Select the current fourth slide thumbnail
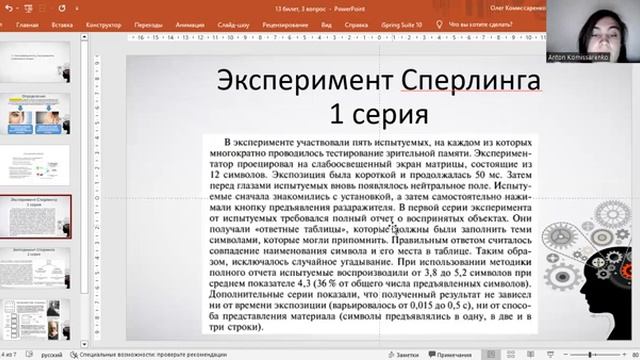Screen dimensions: 640x360 (35, 216)
